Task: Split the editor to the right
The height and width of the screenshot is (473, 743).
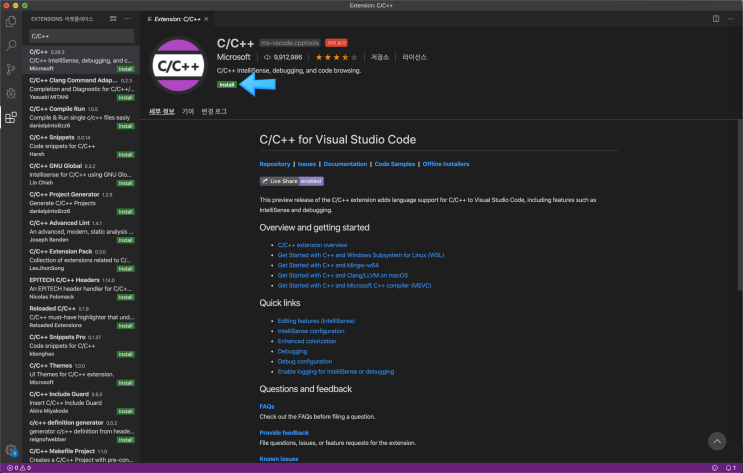Action: [x=716, y=19]
